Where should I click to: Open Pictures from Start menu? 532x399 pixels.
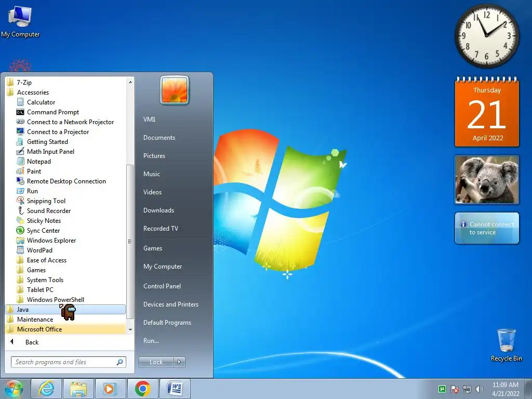(154, 156)
